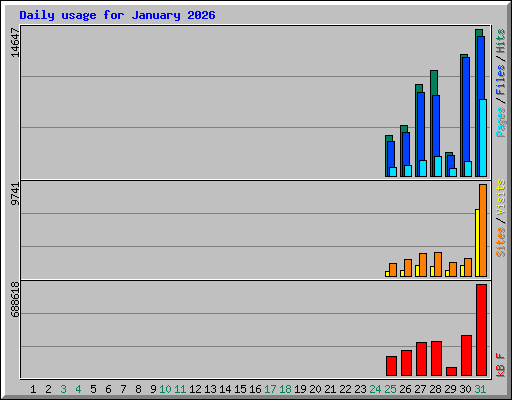The width and height of the screenshot is (512, 400).
Task: Select day label "27" on the axis
Action: click(x=420, y=389)
